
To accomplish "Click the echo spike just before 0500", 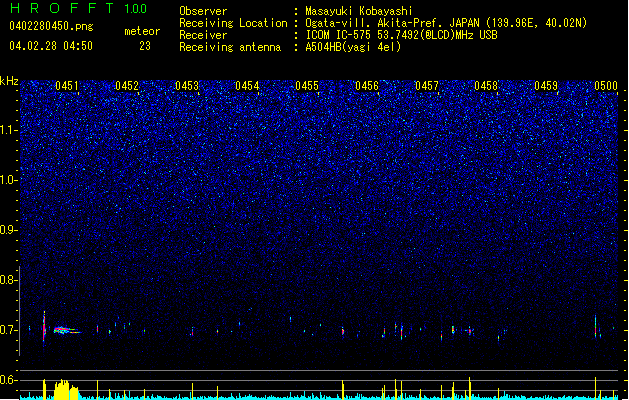I will click(596, 327).
